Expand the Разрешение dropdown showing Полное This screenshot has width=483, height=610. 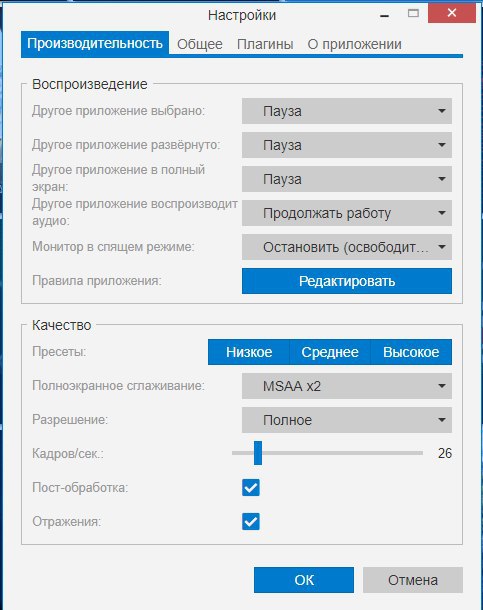point(346,420)
